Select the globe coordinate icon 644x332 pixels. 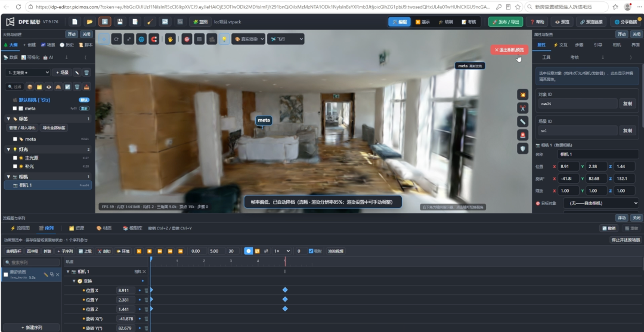(141, 39)
